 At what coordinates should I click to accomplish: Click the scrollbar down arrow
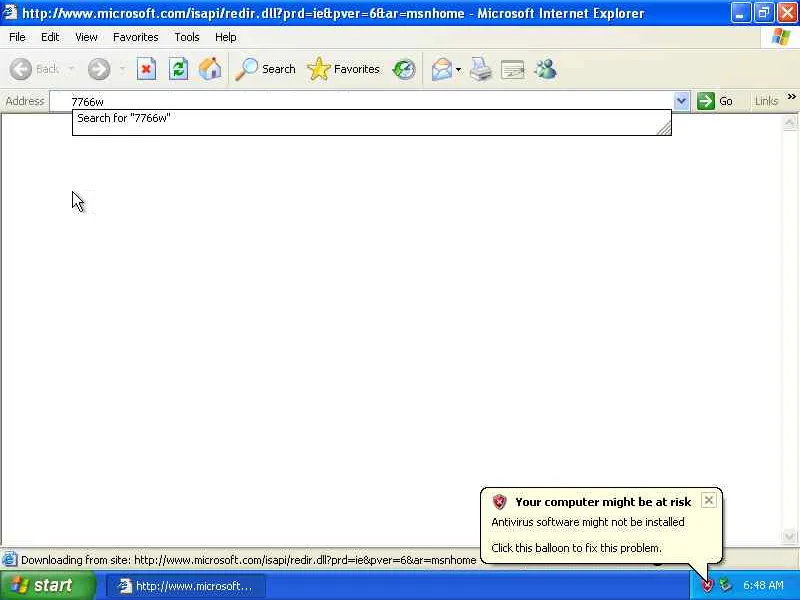tap(789, 536)
